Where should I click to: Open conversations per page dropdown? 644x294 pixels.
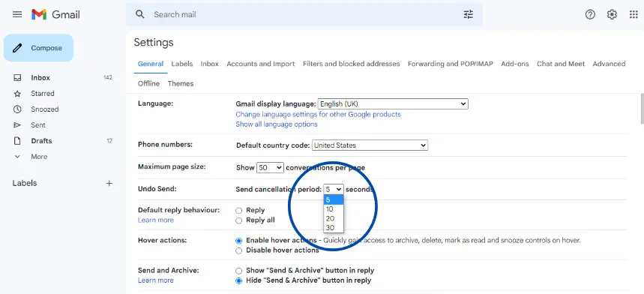tap(270, 167)
